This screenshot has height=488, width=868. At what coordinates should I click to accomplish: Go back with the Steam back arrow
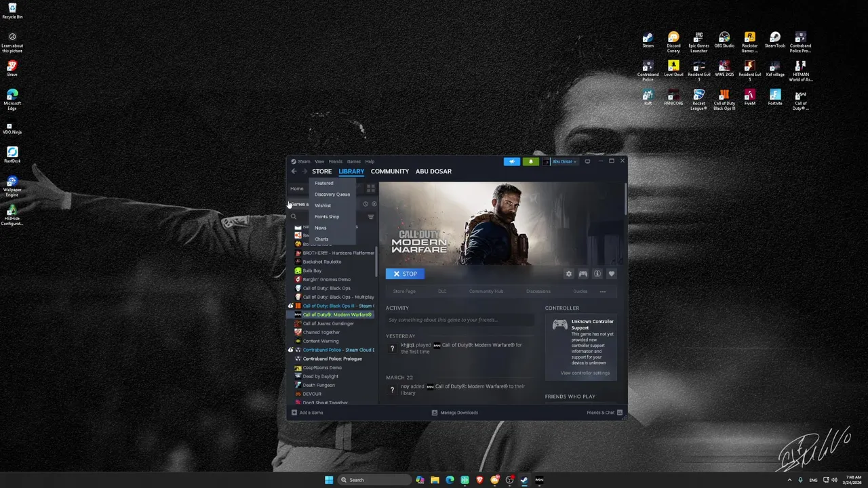pos(294,171)
